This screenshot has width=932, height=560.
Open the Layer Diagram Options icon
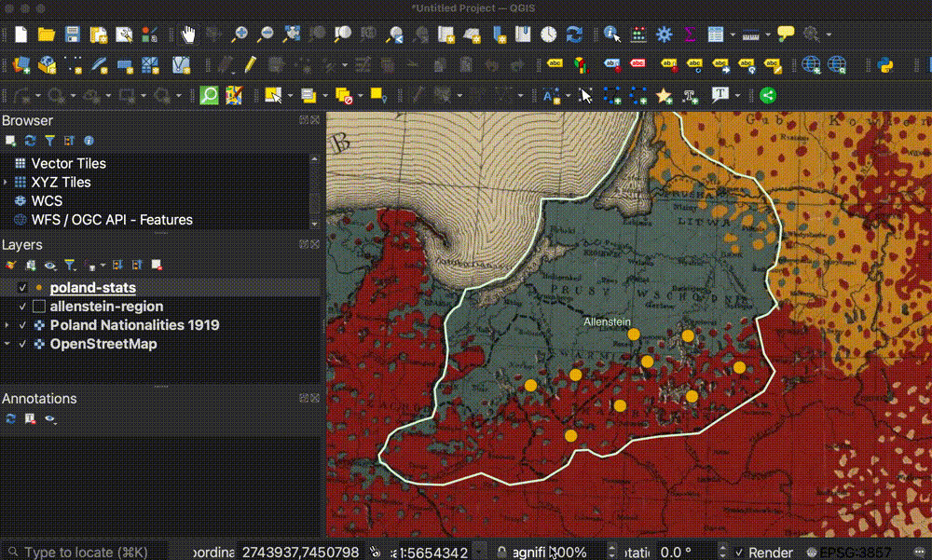(581, 65)
